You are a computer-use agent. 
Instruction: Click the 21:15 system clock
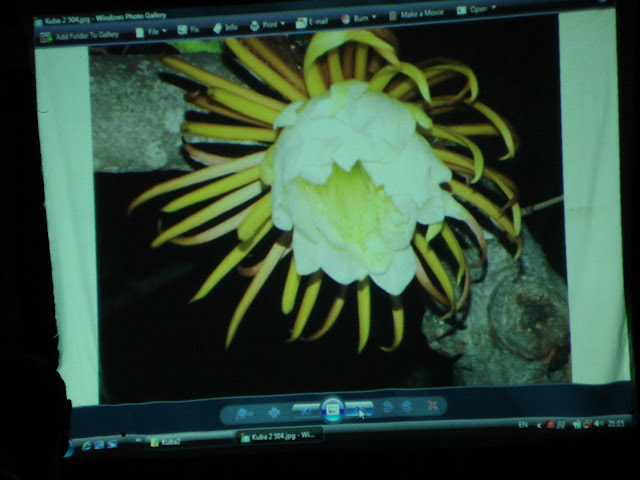[x=616, y=424]
